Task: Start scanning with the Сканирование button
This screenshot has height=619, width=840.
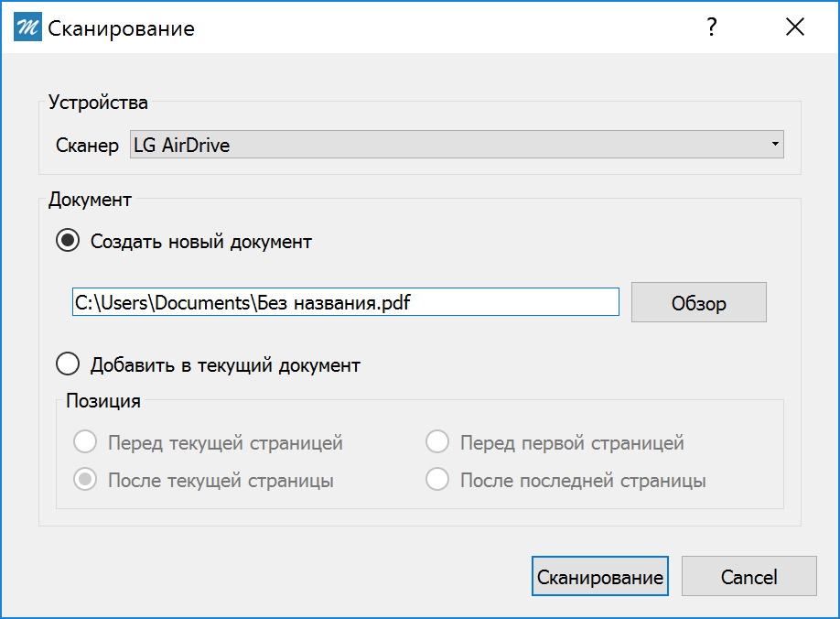Action: point(599,577)
